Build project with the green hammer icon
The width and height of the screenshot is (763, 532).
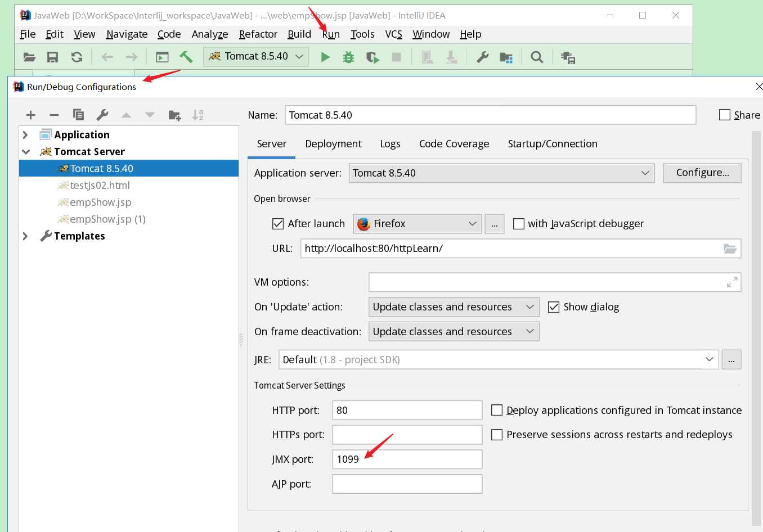tap(186, 57)
